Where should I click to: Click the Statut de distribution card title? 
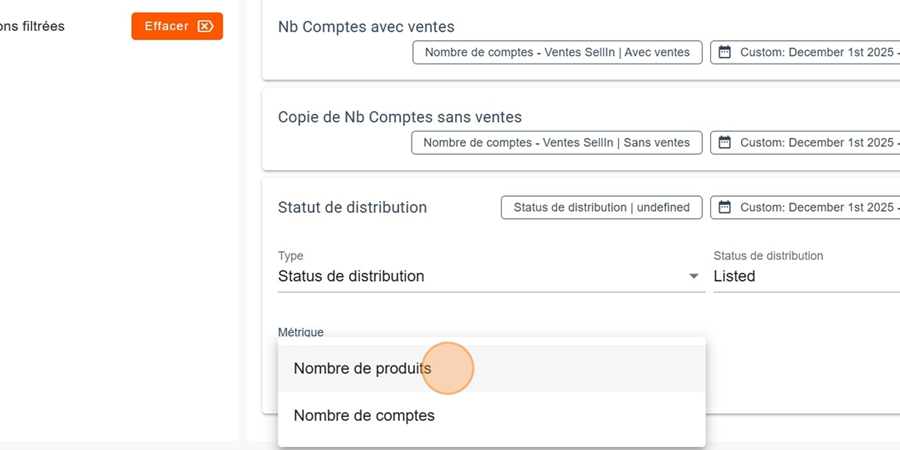pos(352,208)
